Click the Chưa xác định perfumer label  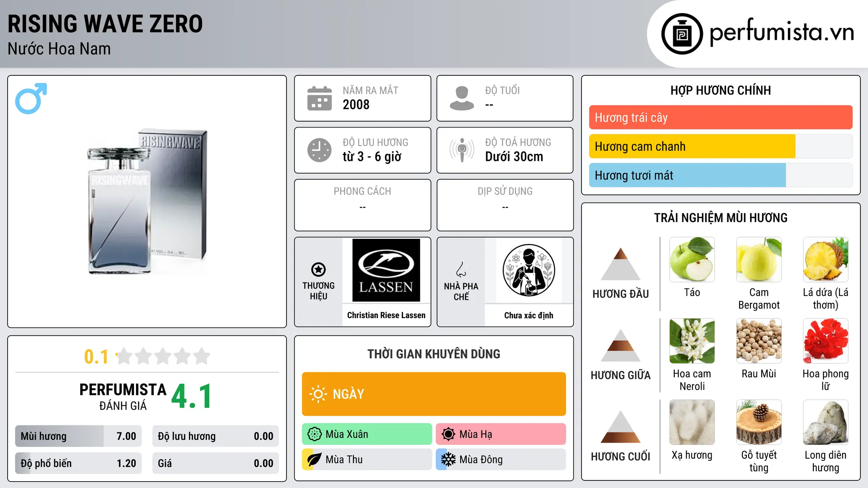(x=529, y=315)
